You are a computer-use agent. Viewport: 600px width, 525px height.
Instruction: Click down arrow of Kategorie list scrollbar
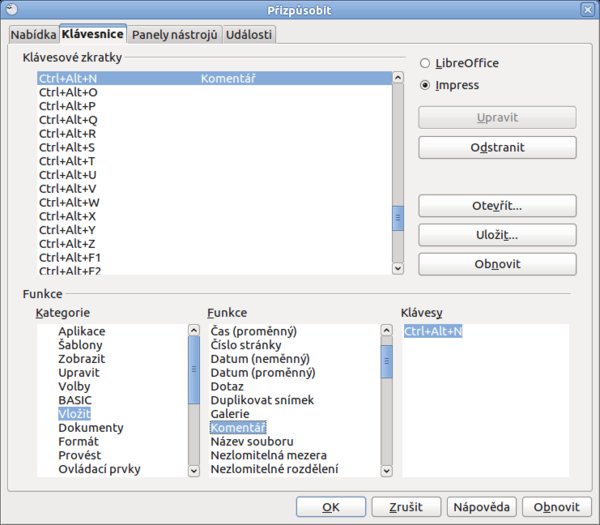pyautogui.click(x=194, y=471)
